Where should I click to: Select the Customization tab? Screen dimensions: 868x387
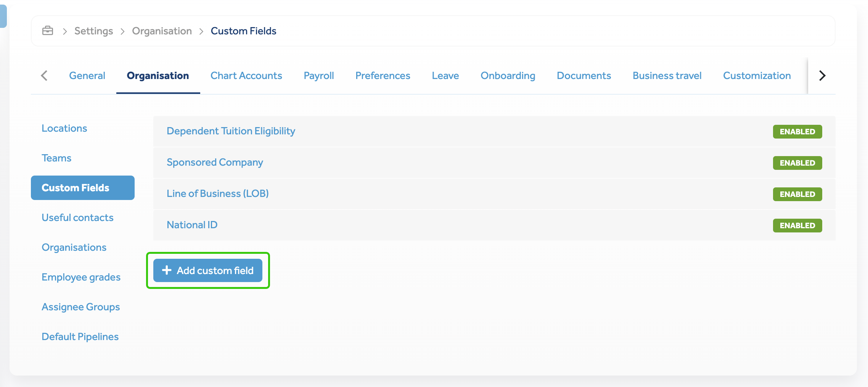[x=757, y=76]
